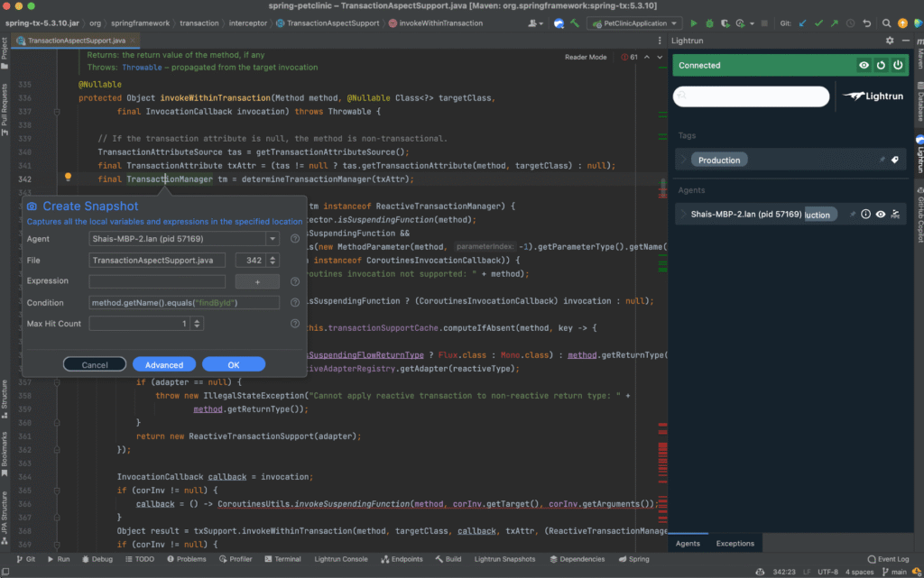Switch to the Exceptions tab
The image size is (924, 578).
(735, 543)
